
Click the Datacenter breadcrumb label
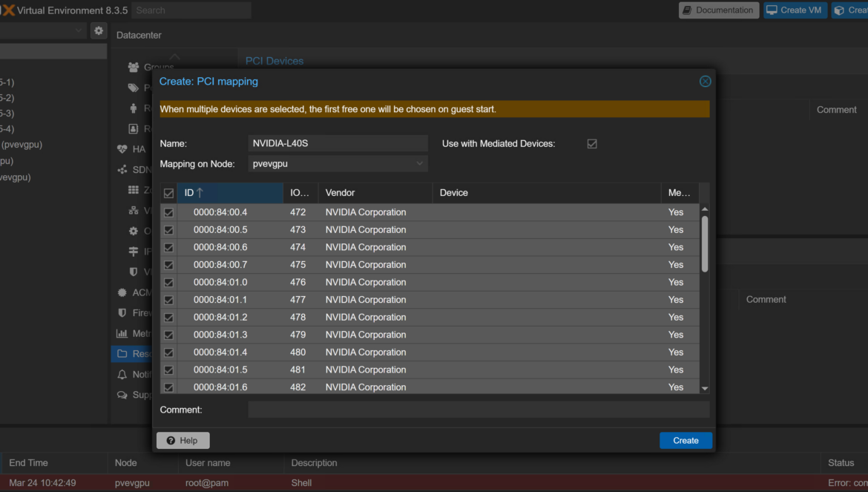[x=139, y=35]
